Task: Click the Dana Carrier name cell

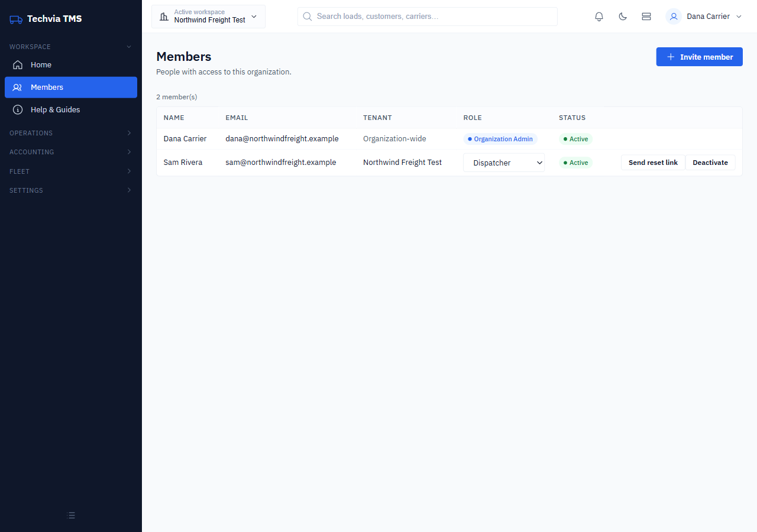Action: tap(185, 139)
